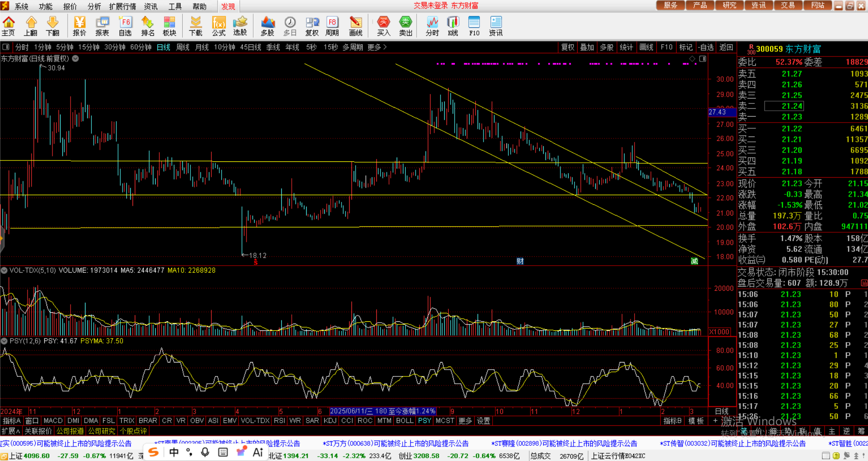The height and width of the screenshot is (461, 868).
Task: Toggle the 窗口 indicator window button
Action: 32,421
